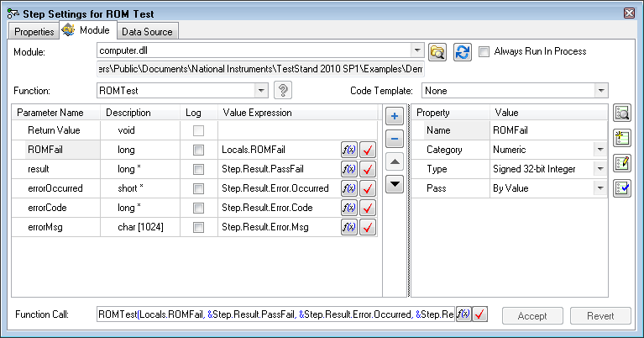Screen dimensions: 644x338
Task: Switch to the Properties tab
Action: pyautogui.click(x=34, y=32)
